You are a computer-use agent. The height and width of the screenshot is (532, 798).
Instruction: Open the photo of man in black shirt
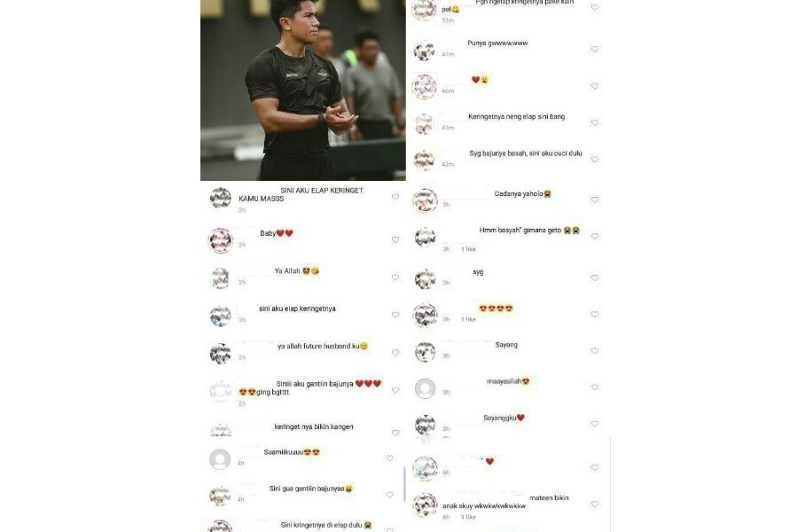[303, 90]
